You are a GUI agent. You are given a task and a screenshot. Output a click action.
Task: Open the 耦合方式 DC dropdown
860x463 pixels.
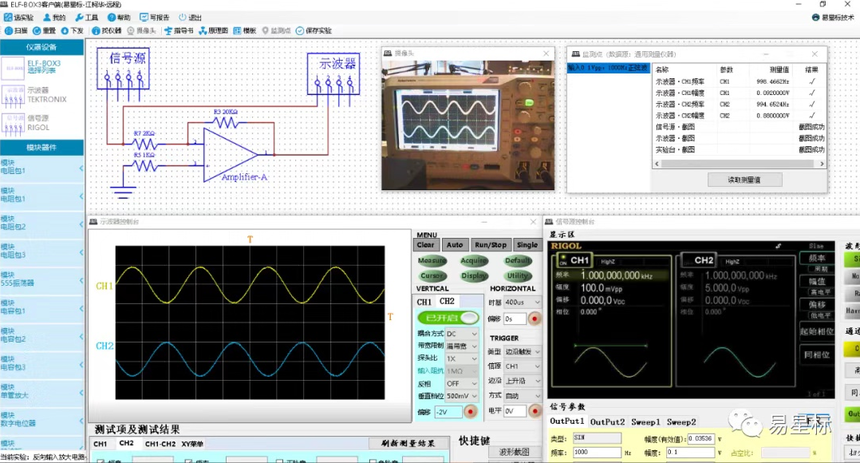coord(463,333)
